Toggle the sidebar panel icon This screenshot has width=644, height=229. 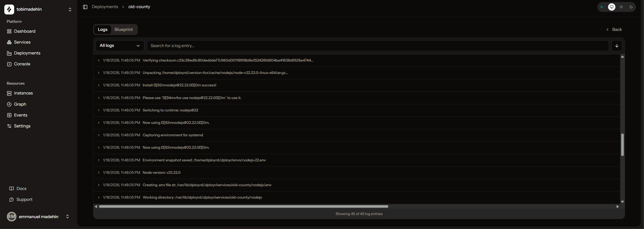[x=85, y=7]
